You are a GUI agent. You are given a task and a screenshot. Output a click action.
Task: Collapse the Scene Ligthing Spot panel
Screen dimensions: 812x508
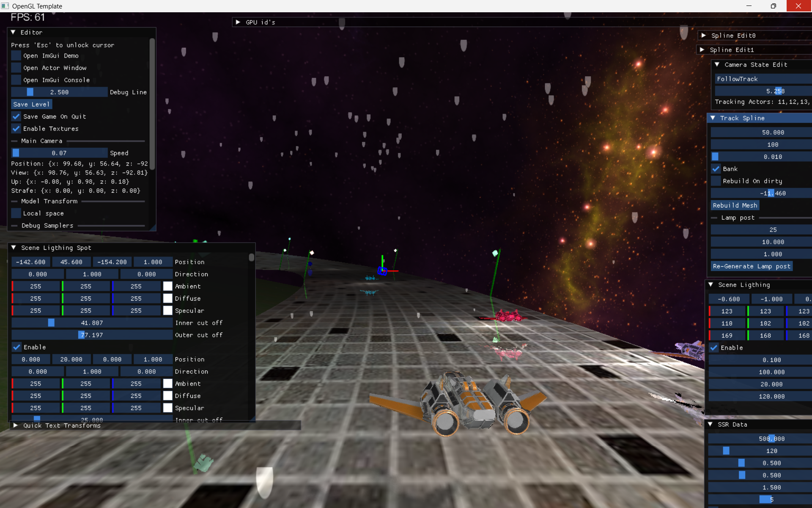[x=14, y=248]
